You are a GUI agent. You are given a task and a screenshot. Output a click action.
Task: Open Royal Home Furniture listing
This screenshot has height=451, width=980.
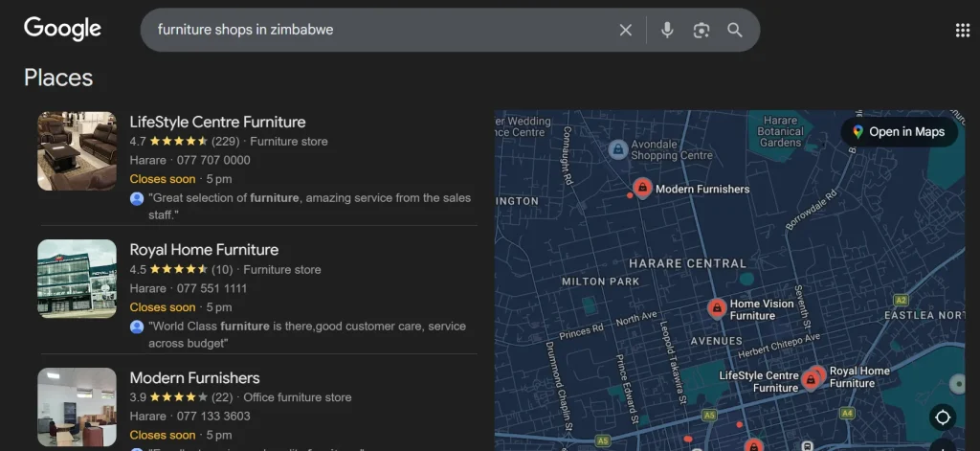[x=204, y=250]
